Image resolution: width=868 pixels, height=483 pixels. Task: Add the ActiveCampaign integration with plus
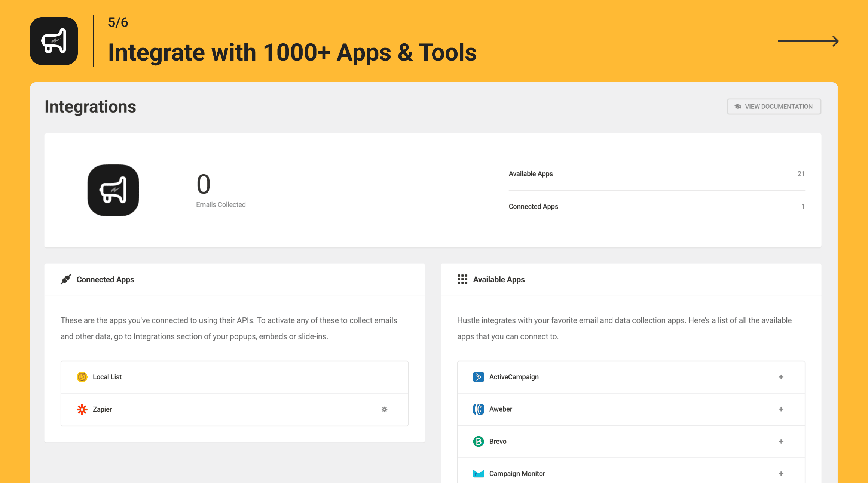click(x=781, y=377)
